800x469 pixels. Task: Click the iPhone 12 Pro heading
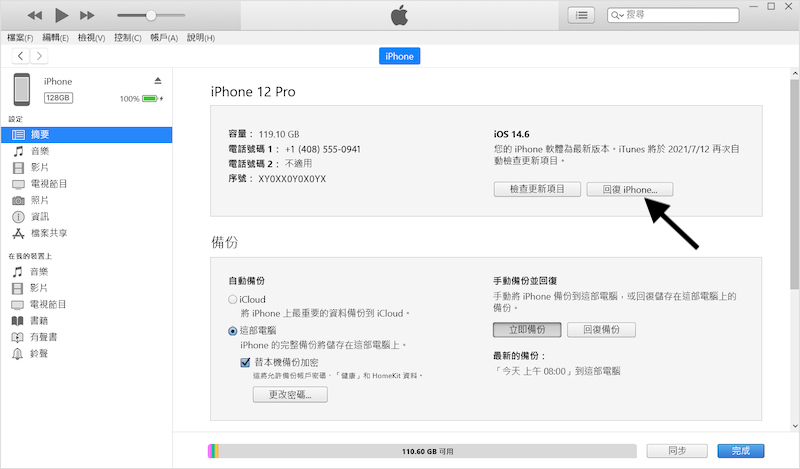click(x=253, y=92)
